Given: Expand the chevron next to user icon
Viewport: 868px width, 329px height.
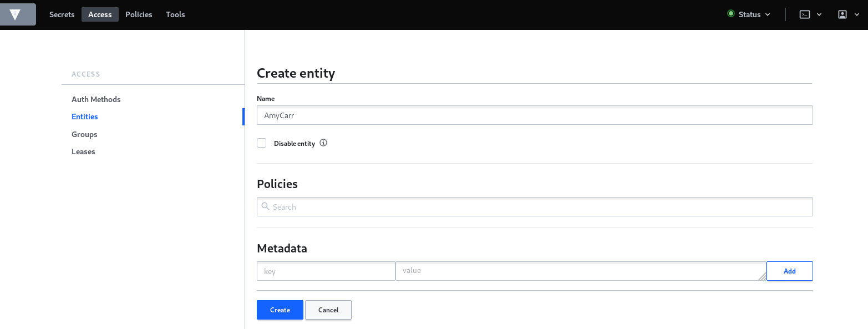Looking at the screenshot, I should pos(857,14).
